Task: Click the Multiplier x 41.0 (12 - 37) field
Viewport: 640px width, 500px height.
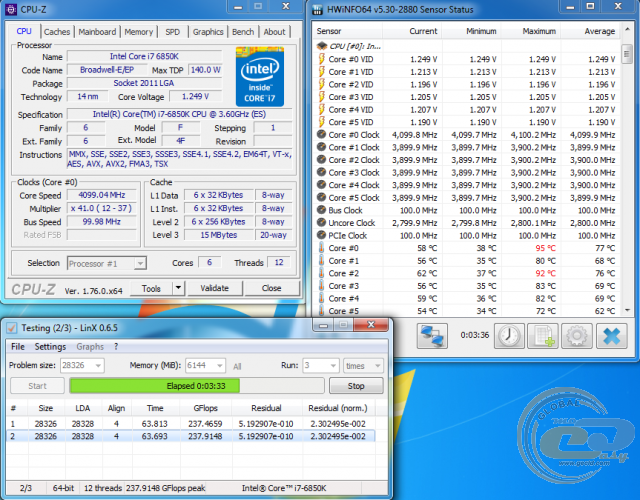Action: (102, 208)
